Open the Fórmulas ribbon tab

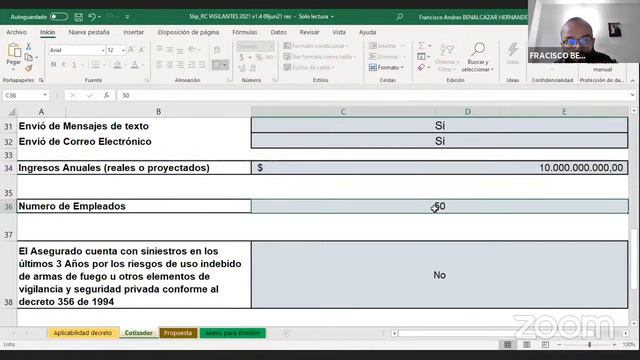[244, 32]
